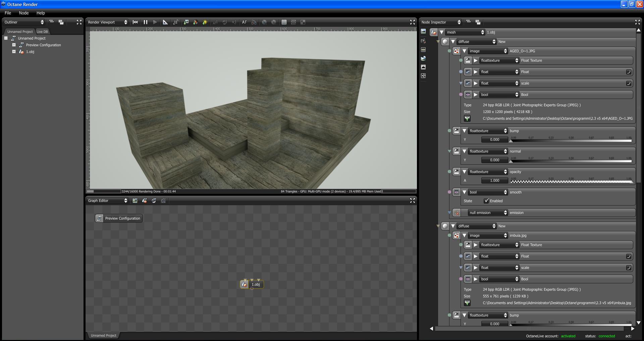
Task: Select the 1.obj node in Graph Editor
Action: [x=255, y=284]
